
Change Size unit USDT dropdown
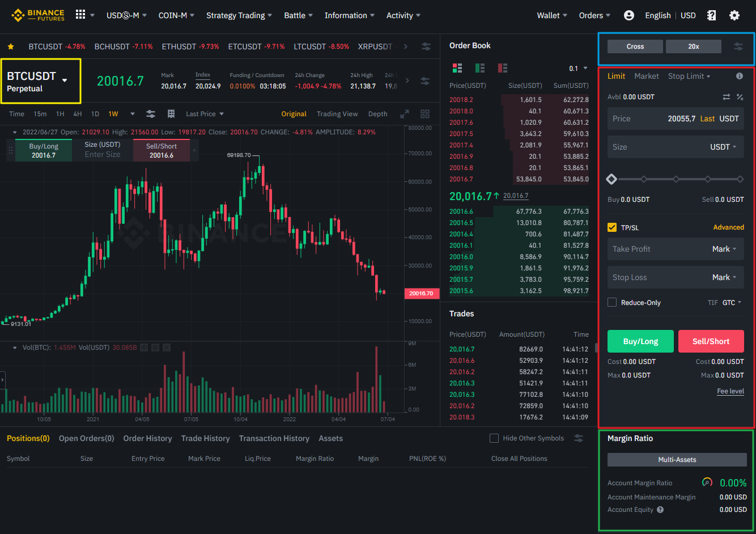(724, 147)
